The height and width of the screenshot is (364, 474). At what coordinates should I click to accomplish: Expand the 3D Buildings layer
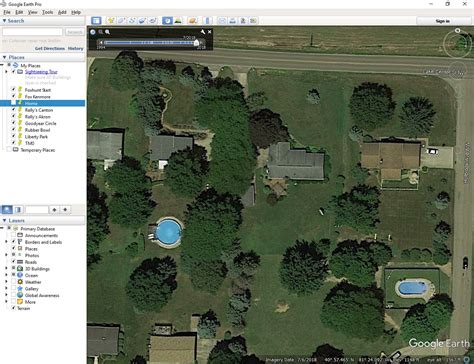[6, 269]
